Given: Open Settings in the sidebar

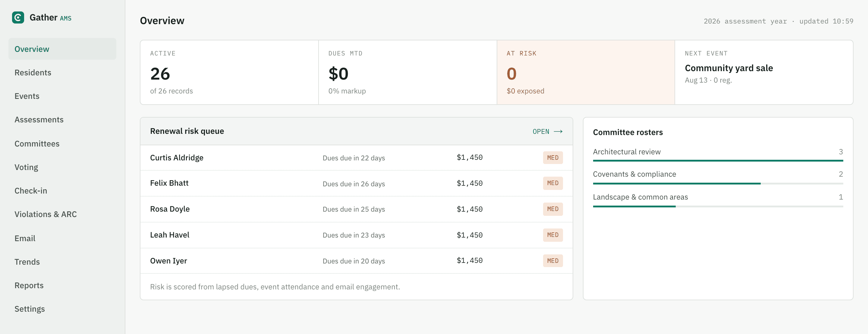Looking at the screenshot, I should (62, 309).
